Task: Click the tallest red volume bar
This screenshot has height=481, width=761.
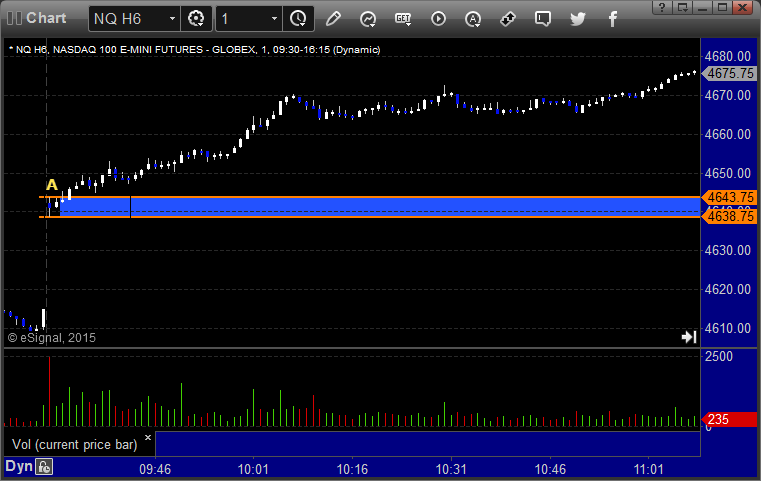Action: [x=49, y=392]
